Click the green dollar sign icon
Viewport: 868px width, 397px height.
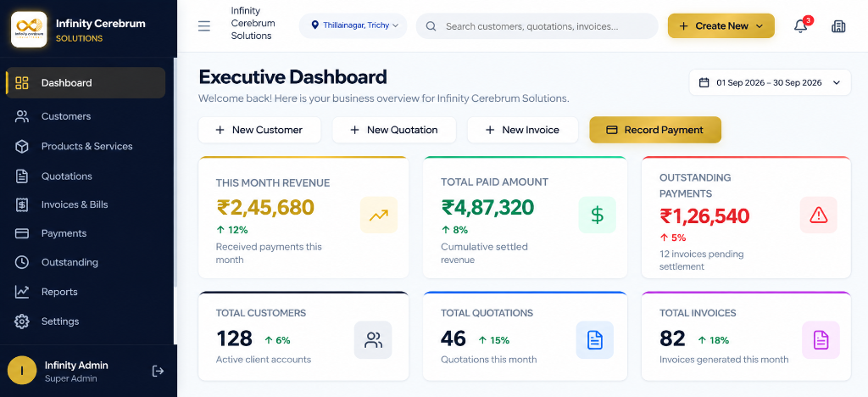(598, 215)
